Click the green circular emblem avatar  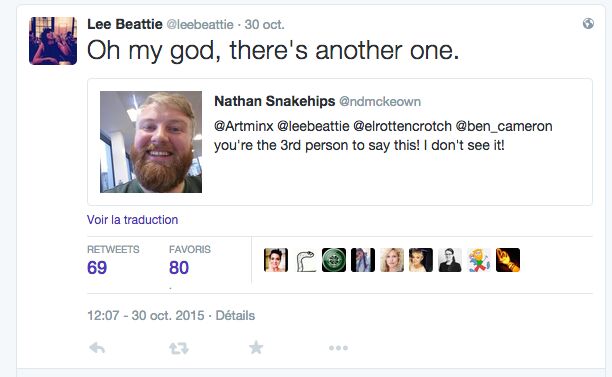[x=334, y=260]
